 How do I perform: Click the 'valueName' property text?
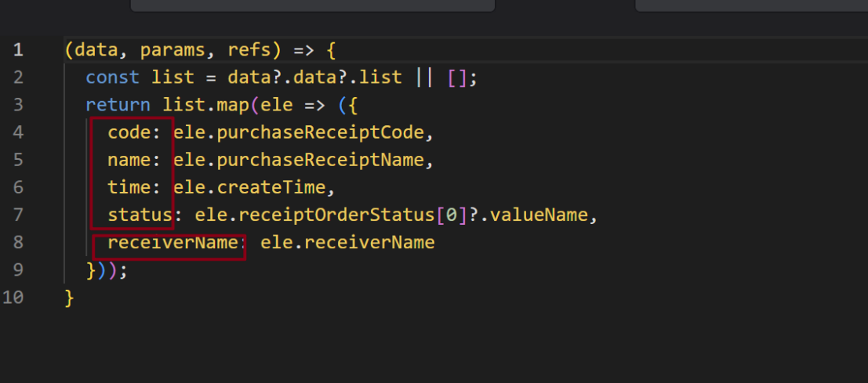pos(539,215)
